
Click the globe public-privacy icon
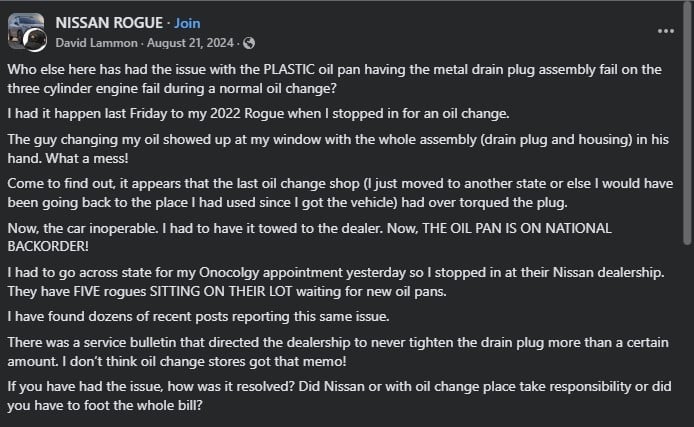click(x=248, y=43)
